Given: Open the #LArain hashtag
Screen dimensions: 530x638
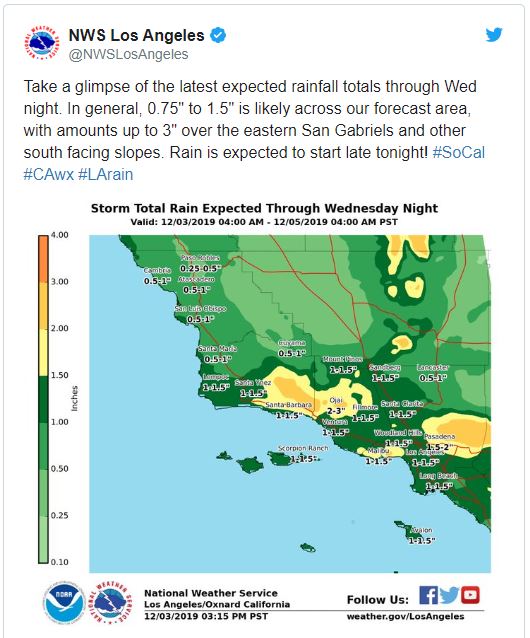Looking at the screenshot, I should (105, 175).
